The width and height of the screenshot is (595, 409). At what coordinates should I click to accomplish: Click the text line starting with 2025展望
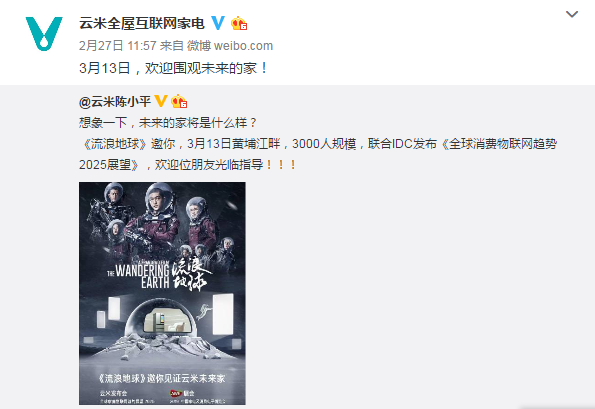pos(187,165)
